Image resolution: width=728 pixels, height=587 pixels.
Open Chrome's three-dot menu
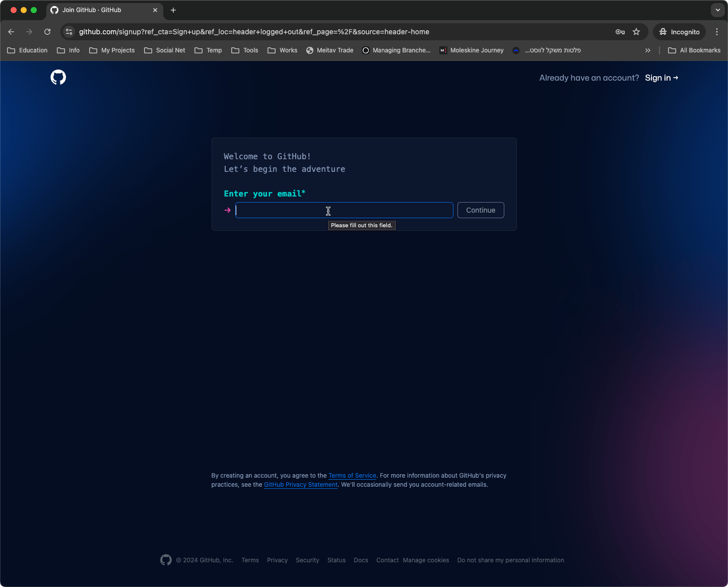pos(717,32)
